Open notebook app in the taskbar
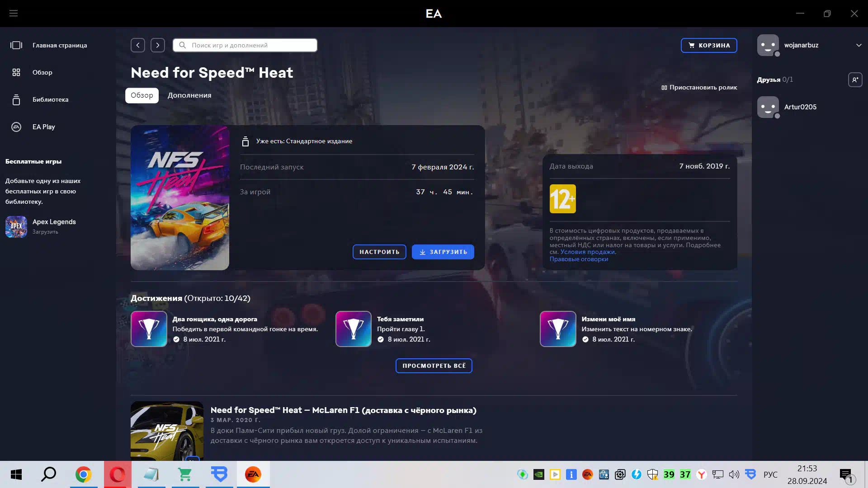The width and height of the screenshot is (868, 488). pos(151,474)
